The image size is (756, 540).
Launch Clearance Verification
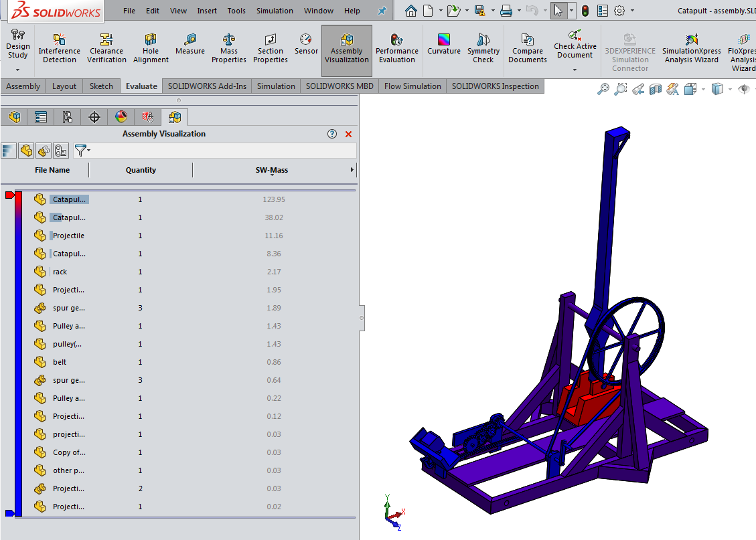tap(106, 49)
